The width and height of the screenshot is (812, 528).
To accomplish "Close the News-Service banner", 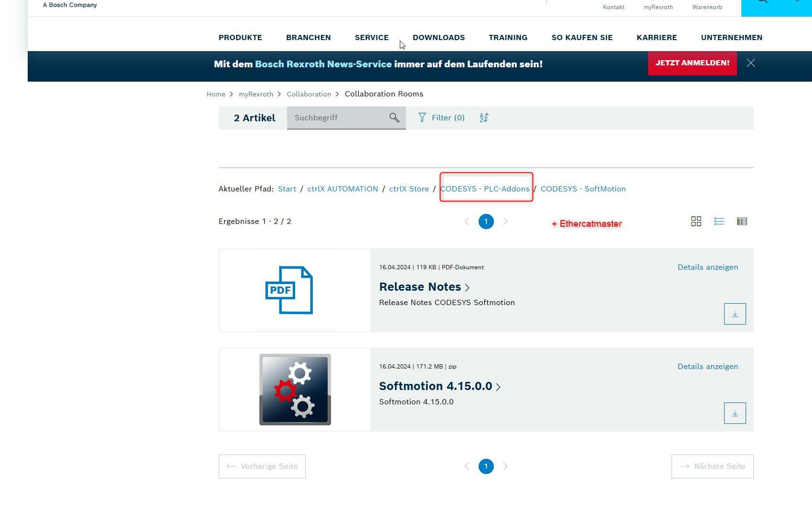I will (x=751, y=63).
